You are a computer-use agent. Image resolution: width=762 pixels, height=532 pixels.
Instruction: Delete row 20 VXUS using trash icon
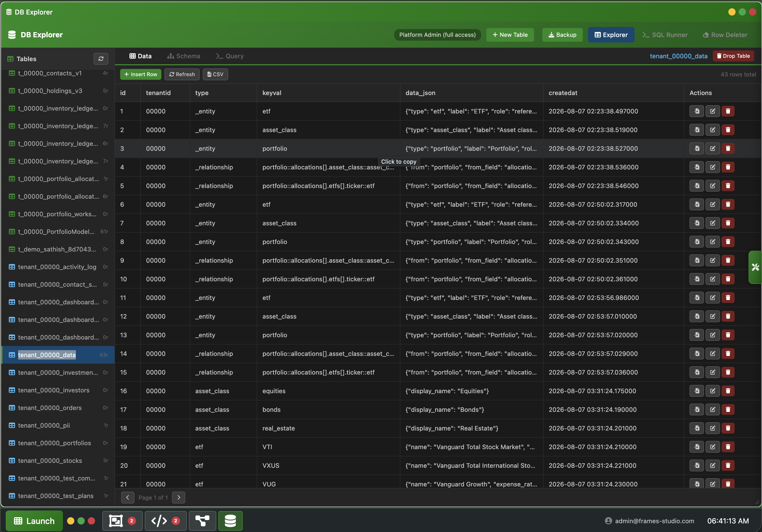(x=728, y=465)
